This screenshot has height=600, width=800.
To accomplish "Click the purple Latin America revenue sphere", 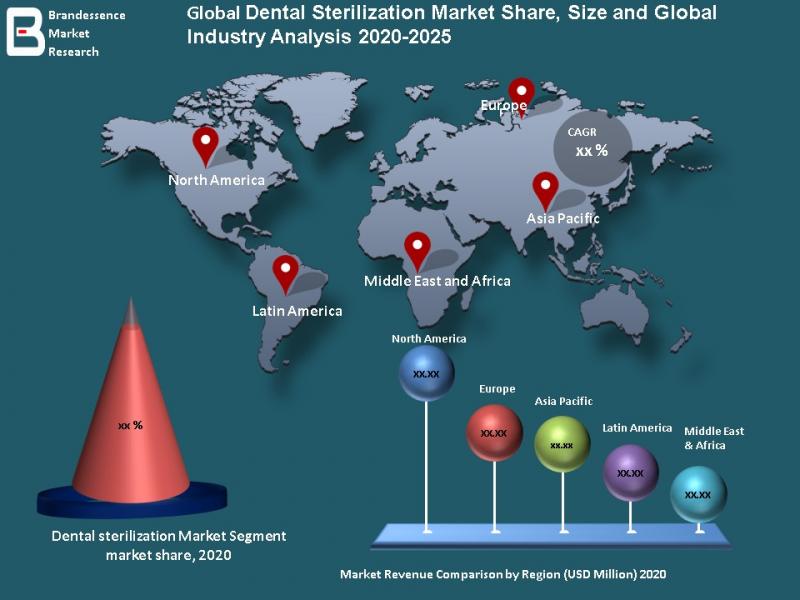I will 631,472.
